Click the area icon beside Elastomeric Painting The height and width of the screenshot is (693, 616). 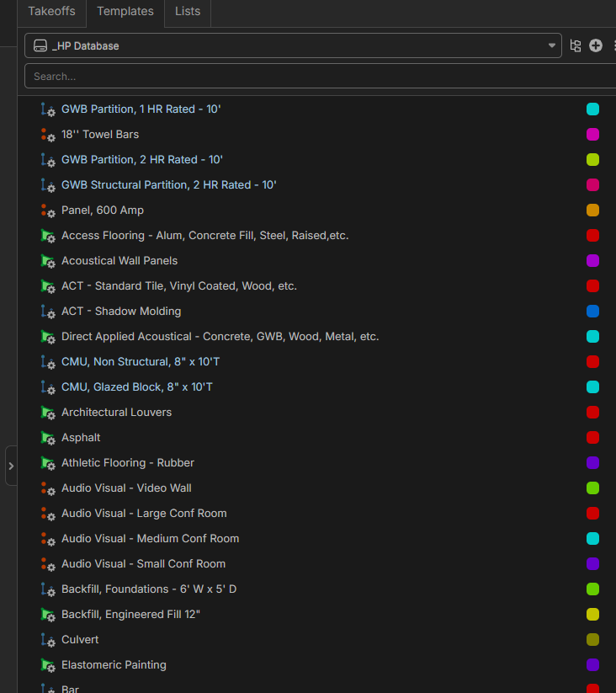coord(48,665)
